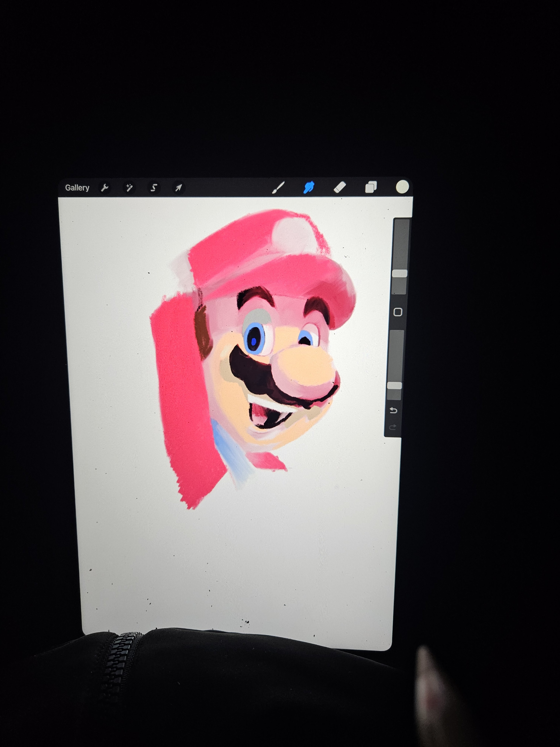Open the Adjustments magic wand menu
The width and height of the screenshot is (560, 747).
pos(129,188)
